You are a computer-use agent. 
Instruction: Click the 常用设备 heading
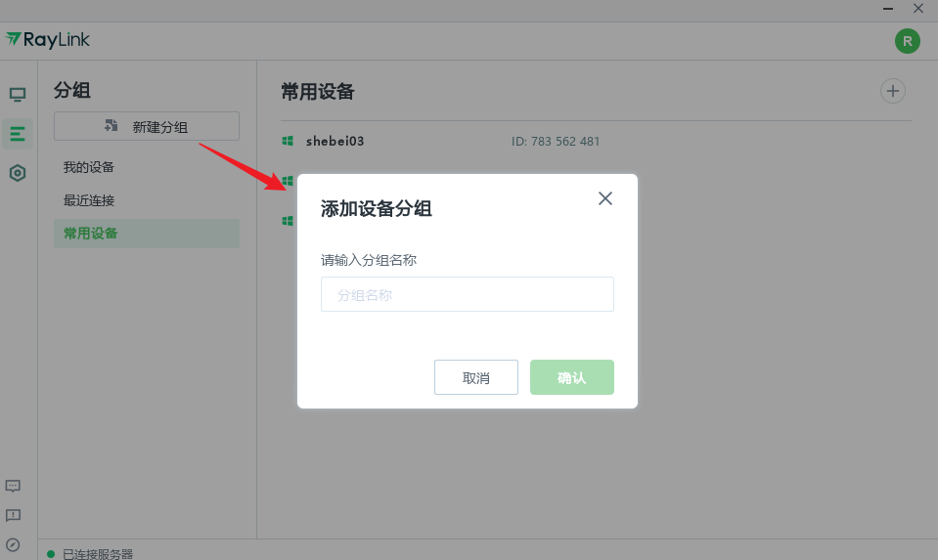pyautogui.click(x=318, y=92)
